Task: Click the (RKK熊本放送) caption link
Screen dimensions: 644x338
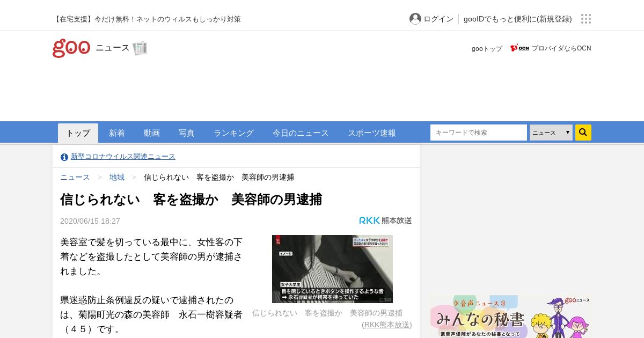Action: [387, 325]
